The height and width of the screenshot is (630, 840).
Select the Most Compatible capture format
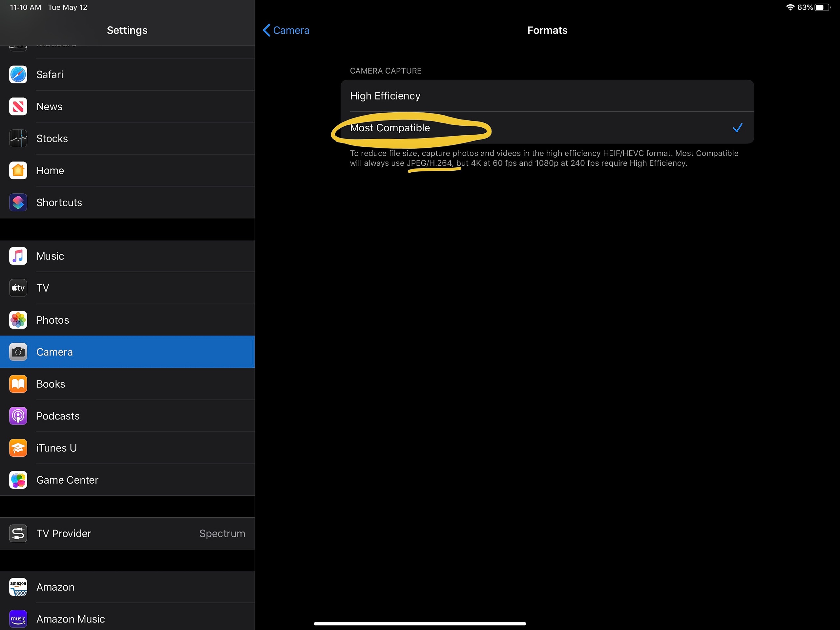pyautogui.click(x=547, y=128)
